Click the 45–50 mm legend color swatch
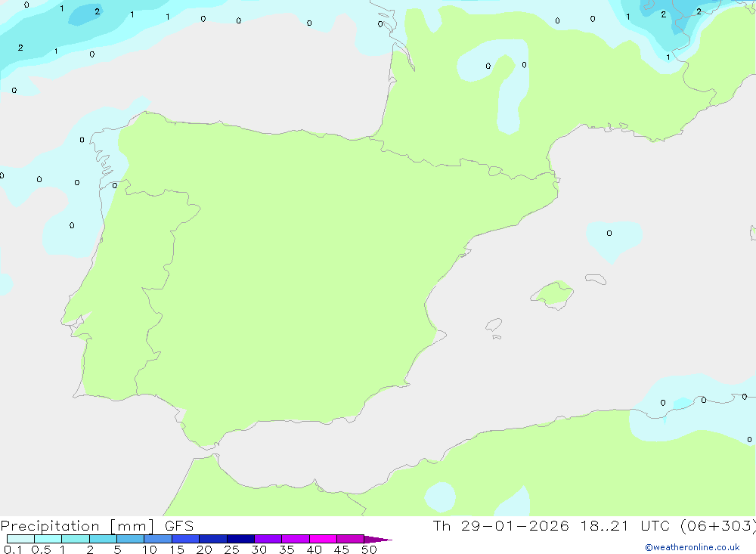The height and width of the screenshot is (554, 756). click(x=351, y=539)
